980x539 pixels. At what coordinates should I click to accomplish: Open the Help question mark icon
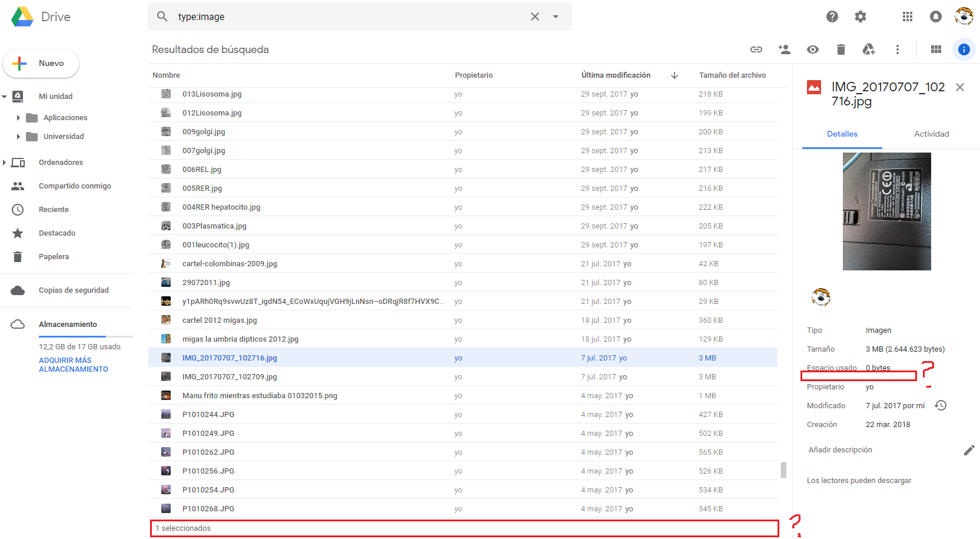(832, 16)
